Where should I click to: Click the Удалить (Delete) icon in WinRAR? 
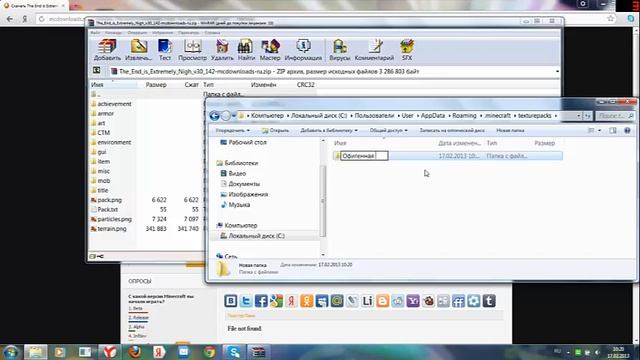[x=222, y=50]
